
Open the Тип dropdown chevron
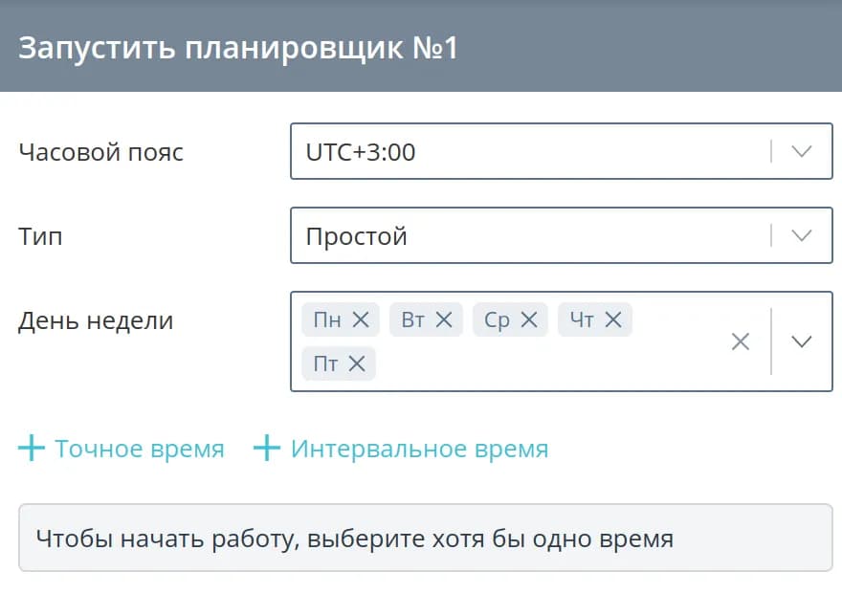802,235
